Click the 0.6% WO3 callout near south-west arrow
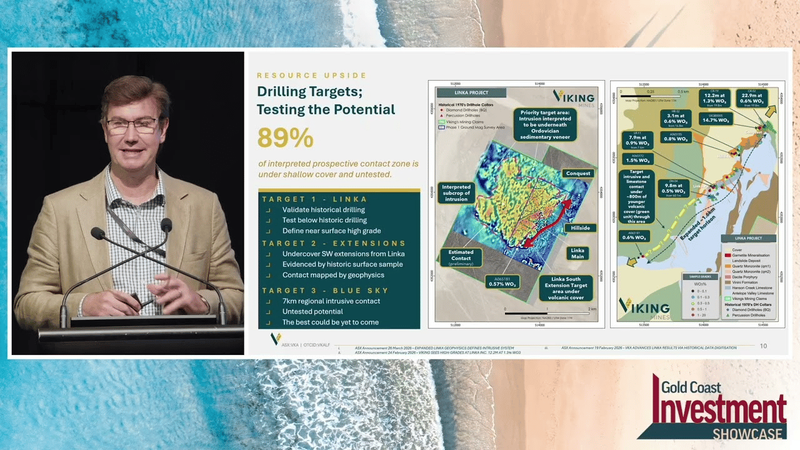Image resolution: width=800 pixels, height=450 pixels. [635, 236]
